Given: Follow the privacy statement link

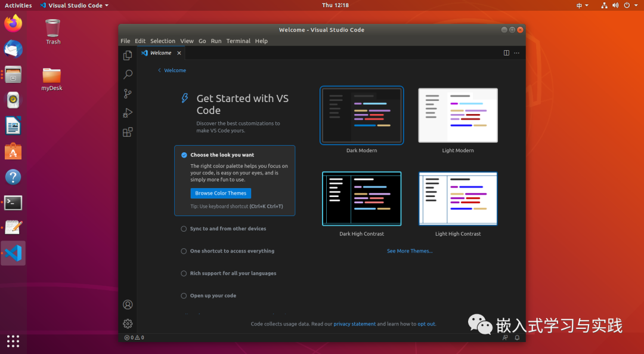Looking at the screenshot, I should click(x=354, y=324).
